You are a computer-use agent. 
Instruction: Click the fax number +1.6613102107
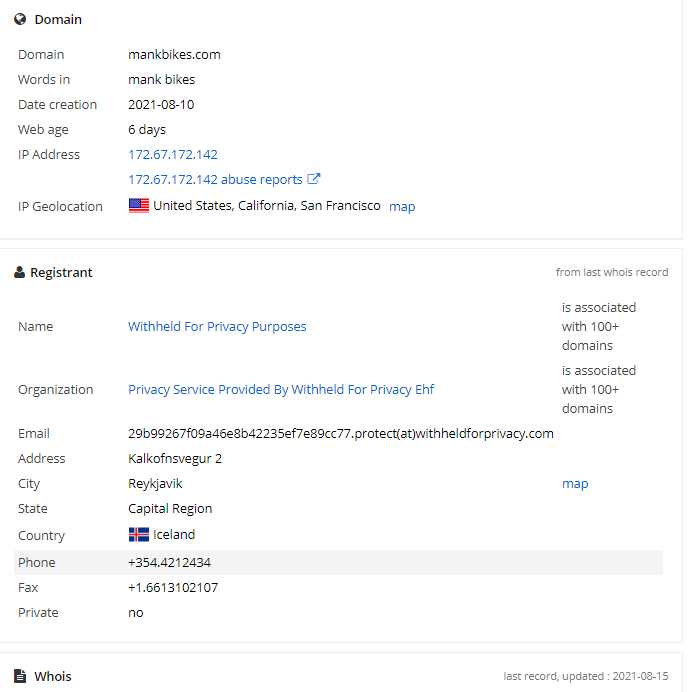[173, 587]
